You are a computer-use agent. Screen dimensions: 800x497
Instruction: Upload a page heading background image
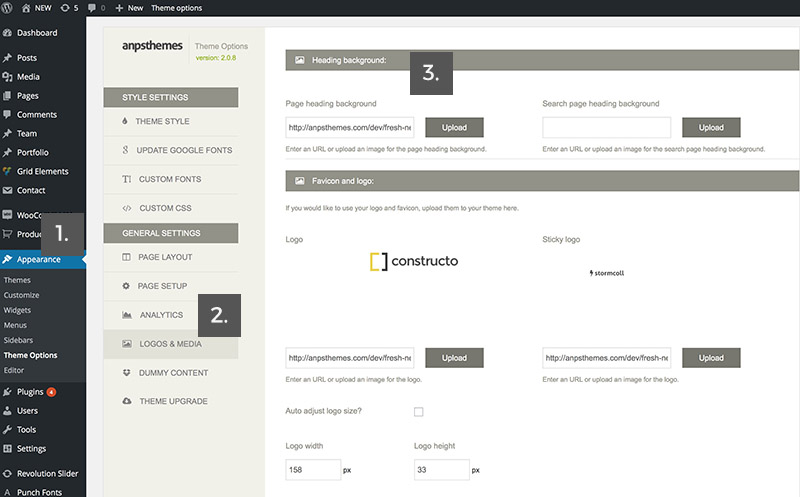point(454,128)
